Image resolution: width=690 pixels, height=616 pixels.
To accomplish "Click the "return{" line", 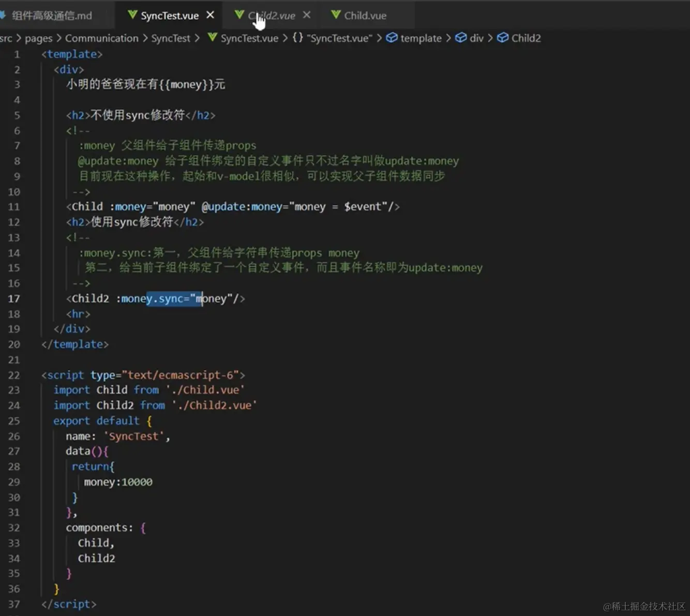I will pyautogui.click(x=93, y=467).
